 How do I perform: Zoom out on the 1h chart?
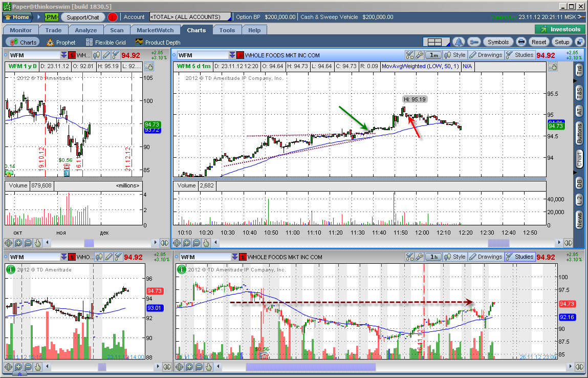click(199, 367)
